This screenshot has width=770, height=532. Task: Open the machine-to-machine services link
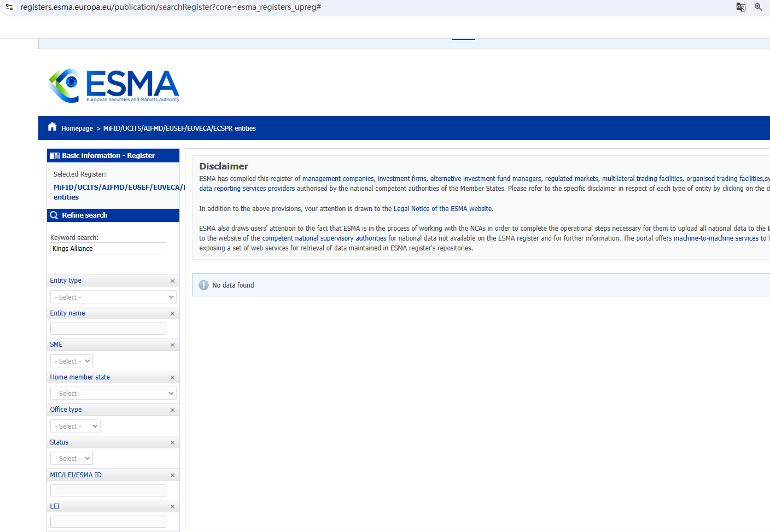716,238
